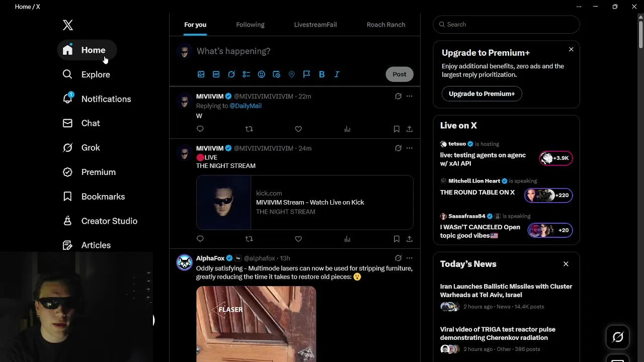Like THE NIGHT STREAM post

tap(298, 239)
